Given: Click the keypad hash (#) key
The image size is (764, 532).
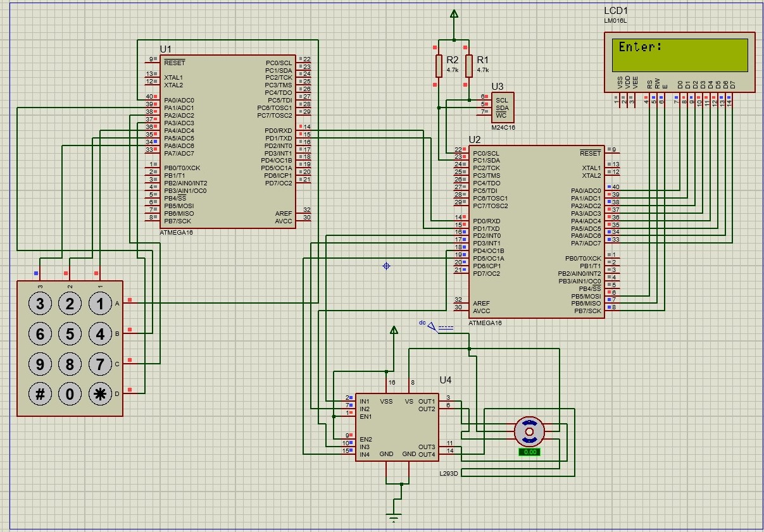Looking at the screenshot, I should (x=40, y=395).
